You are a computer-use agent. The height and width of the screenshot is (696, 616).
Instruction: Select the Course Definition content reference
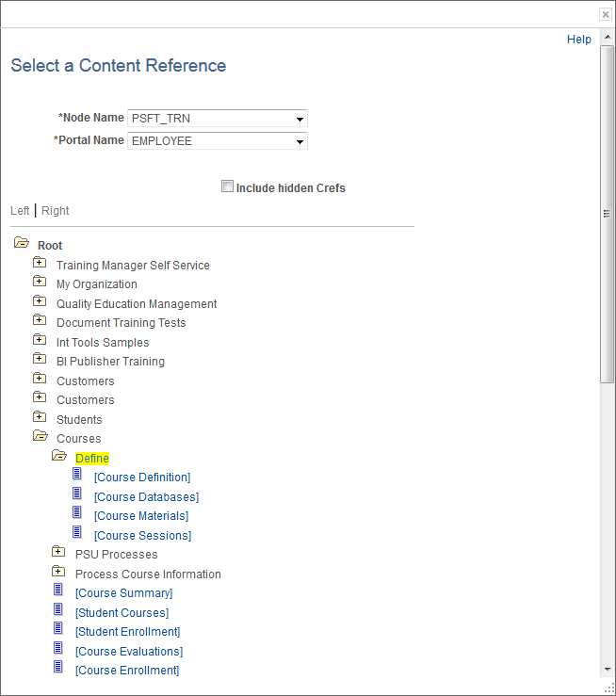pos(142,477)
